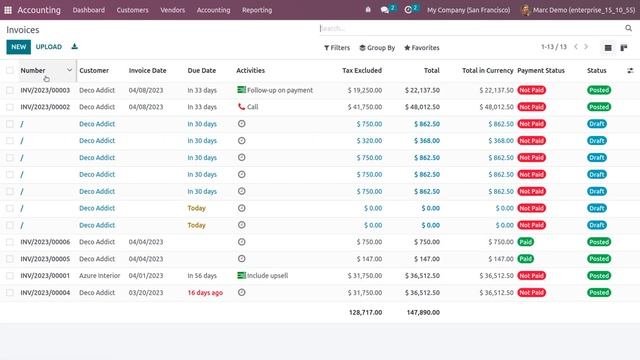Open invoice INV/2023/00001
This screenshot has width=640, height=360.
pyautogui.click(x=45, y=276)
